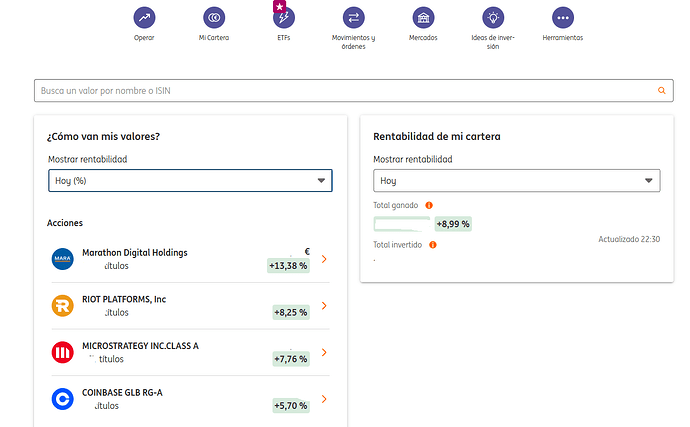Viewport: 690px width, 427px height.
Task: Go to Ideas de inversión label
Action: [493, 42]
